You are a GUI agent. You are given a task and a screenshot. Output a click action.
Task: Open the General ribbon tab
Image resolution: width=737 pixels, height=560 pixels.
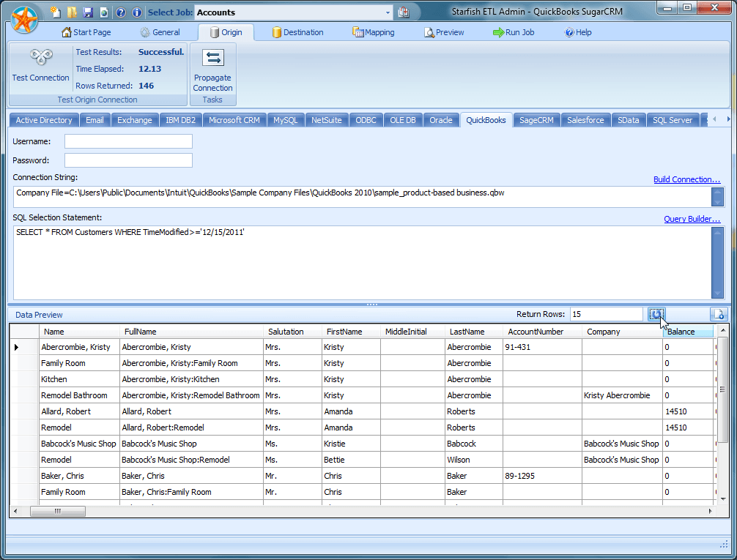(x=160, y=32)
